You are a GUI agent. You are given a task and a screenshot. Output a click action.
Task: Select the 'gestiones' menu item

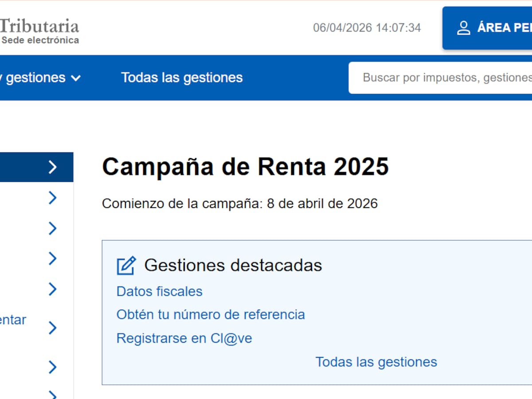[35, 78]
